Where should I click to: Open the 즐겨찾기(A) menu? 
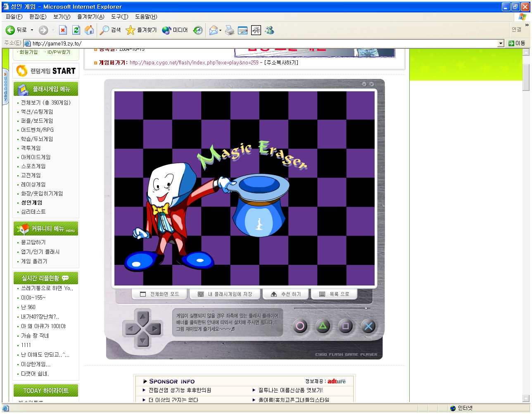click(x=90, y=17)
